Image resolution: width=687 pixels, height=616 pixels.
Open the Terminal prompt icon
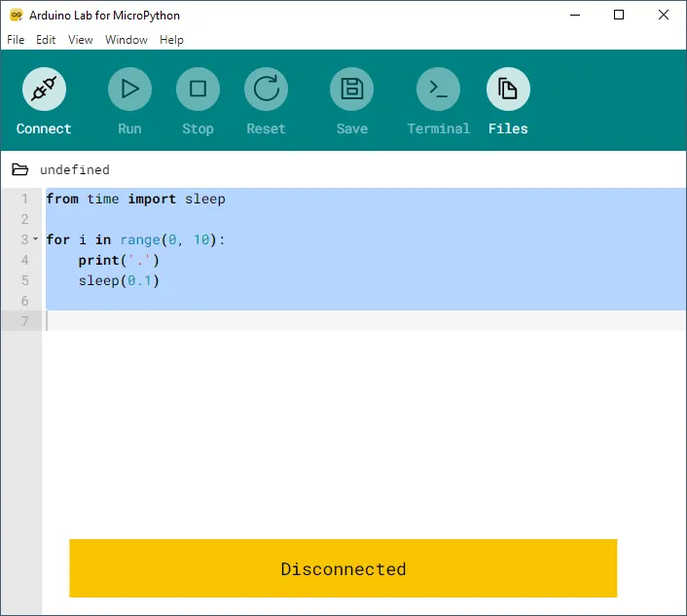438,89
